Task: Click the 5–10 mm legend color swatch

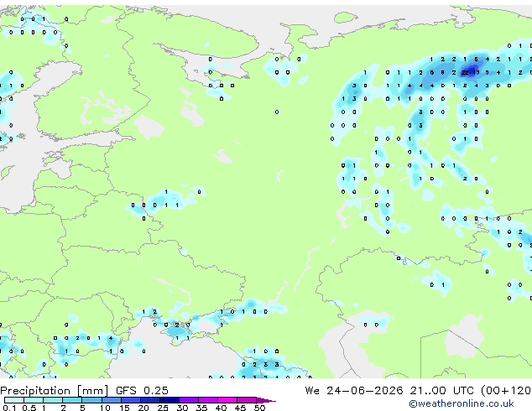Action: click(91, 400)
